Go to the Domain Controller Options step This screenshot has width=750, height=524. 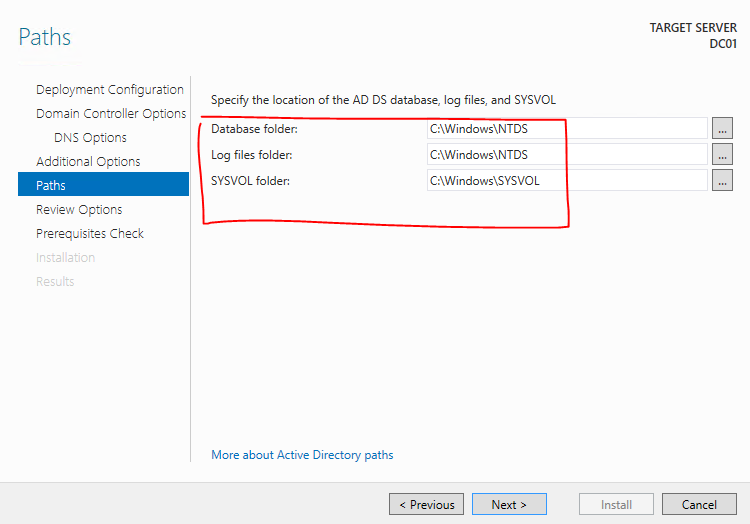pos(111,113)
